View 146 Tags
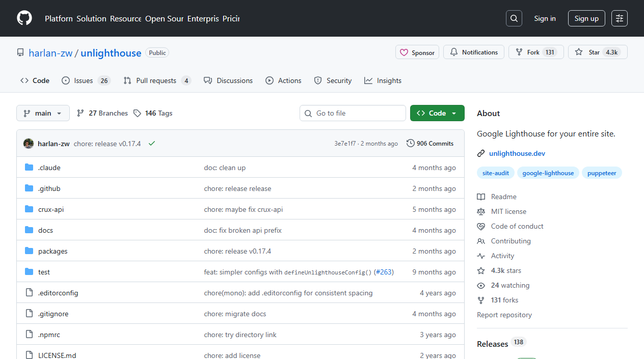The image size is (644, 359). point(153,113)
